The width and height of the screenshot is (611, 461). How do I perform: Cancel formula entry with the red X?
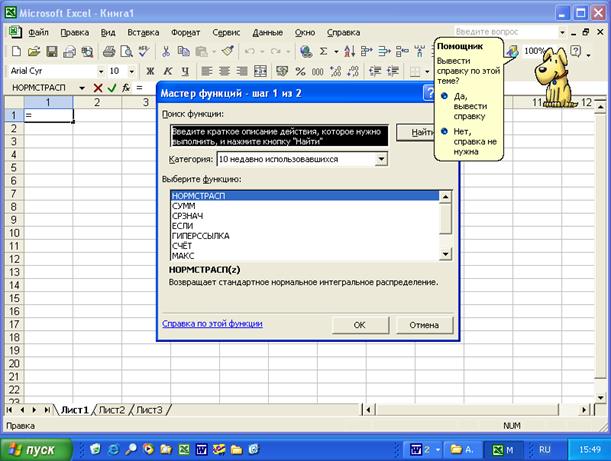[98, 88]
